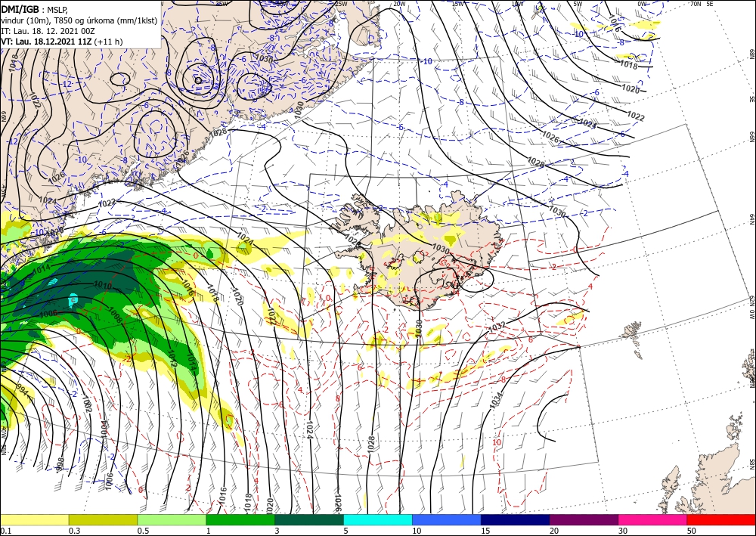Click the '5W' longitude label
The height and width of the screenshot is (536, 756).
pyautogui.click(x=578, y=5)
